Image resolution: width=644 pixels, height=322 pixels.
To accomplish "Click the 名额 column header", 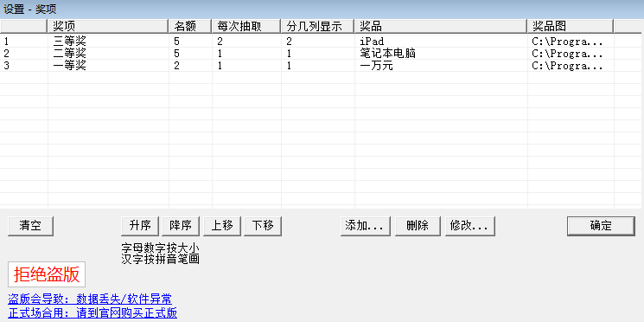I will (190, 26).
